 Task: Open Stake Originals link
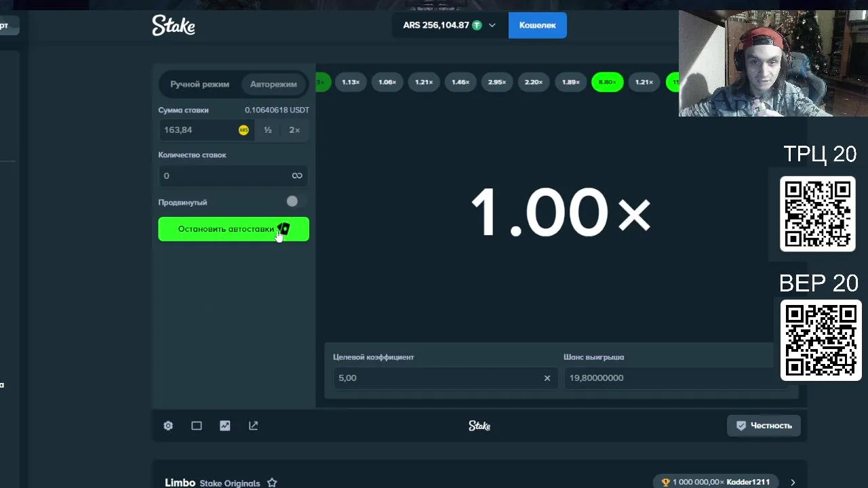coord(230,483)
